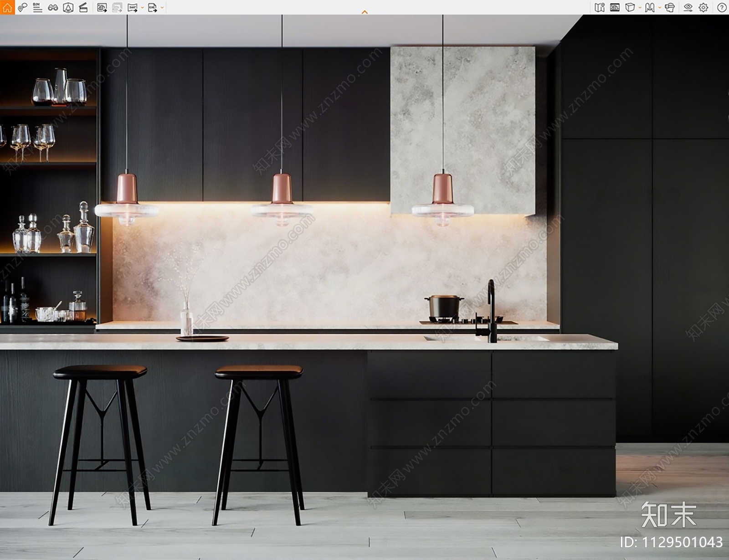Image resolution: width=729 pixels, height=560 pixels.
Task: Click the framed scene view icon
Action: 615,7
